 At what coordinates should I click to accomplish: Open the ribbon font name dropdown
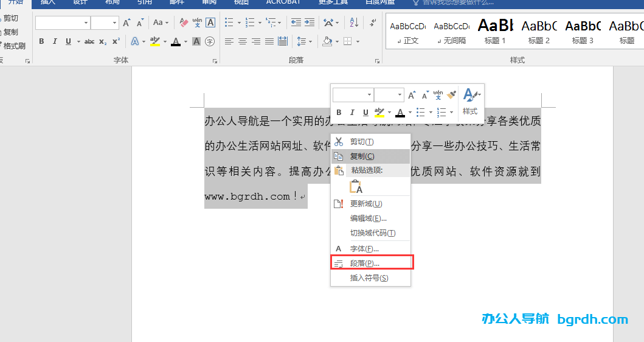pos(86,23)
